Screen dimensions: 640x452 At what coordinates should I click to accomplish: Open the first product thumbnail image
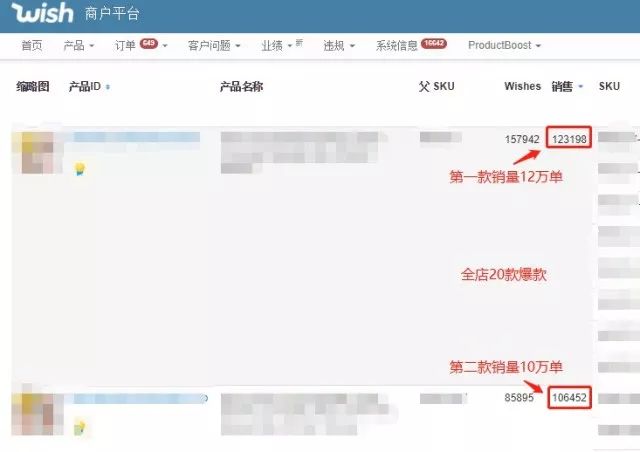click(37, 153)
